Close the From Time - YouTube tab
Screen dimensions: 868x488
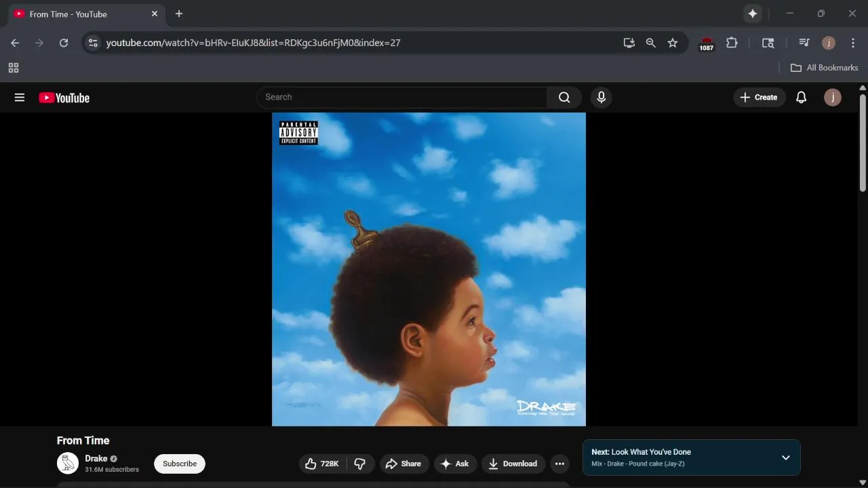tap(155, 14)
